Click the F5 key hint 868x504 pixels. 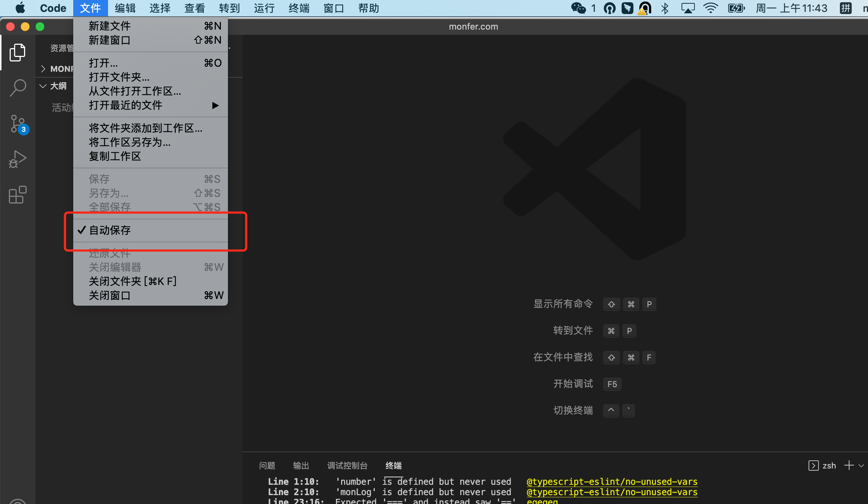pyautogui.click(x=612, y=384)
